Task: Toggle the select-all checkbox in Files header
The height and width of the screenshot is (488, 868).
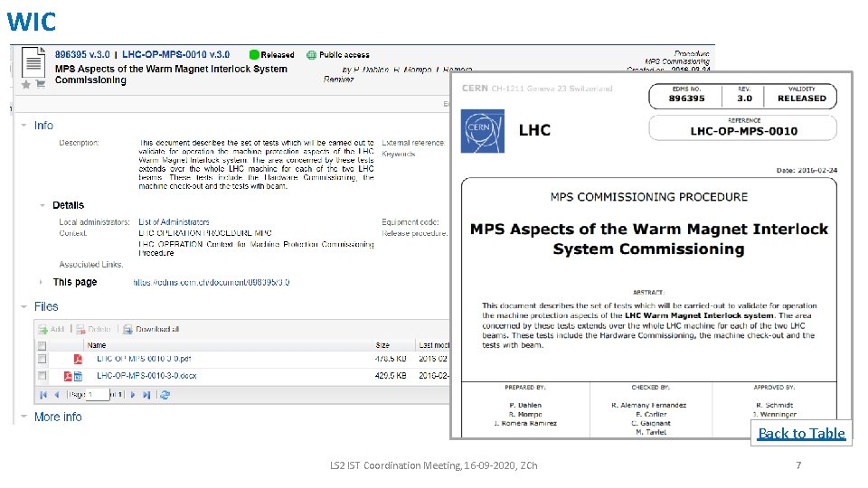Action: click(42, 346)
